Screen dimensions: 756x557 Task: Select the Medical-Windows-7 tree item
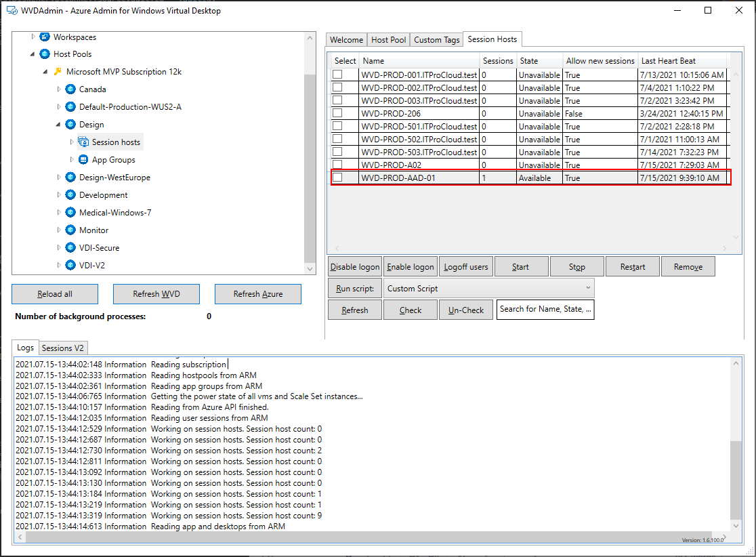pos(115,213)
